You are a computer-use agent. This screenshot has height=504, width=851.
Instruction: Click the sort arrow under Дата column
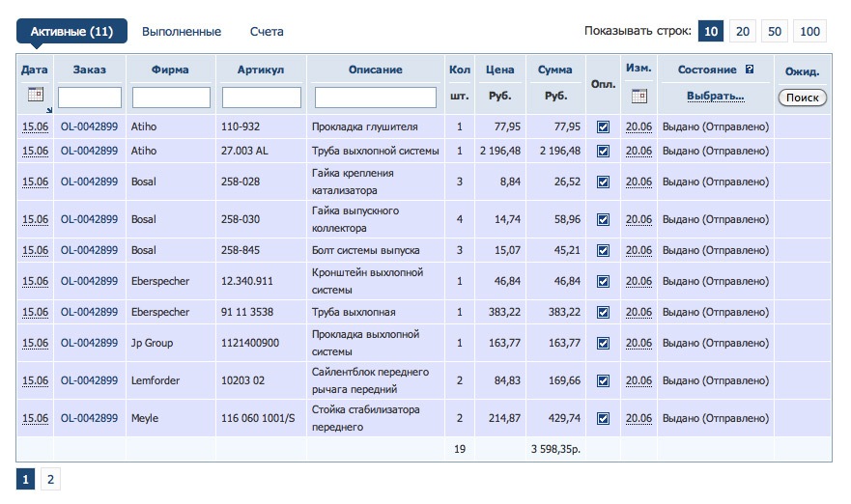pyautogui.click(x=48, y=109)
